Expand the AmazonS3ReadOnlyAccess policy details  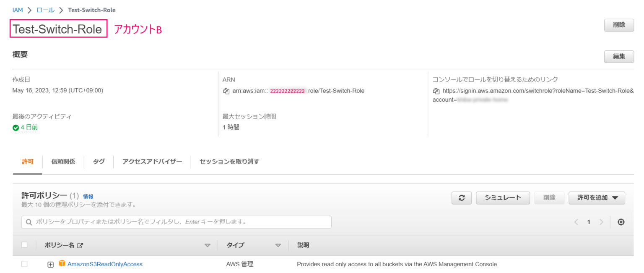pos(50,264)
